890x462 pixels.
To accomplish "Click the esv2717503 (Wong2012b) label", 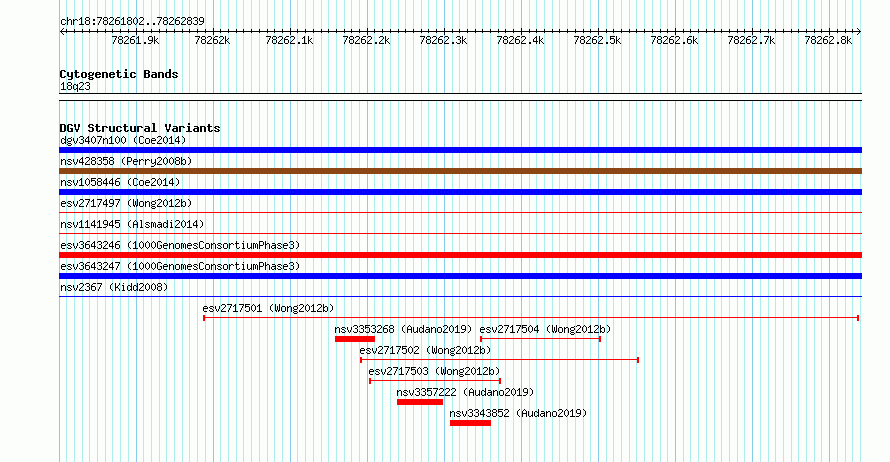I will coord(434,371).
